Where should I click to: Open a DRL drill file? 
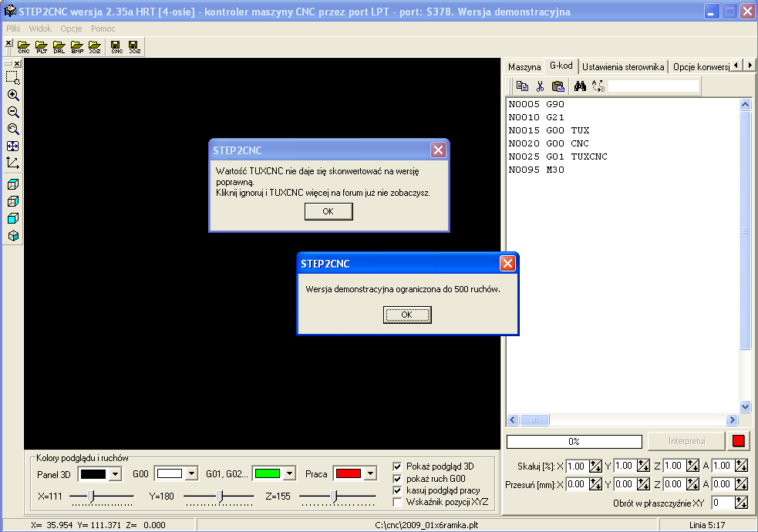click(59, 47)
